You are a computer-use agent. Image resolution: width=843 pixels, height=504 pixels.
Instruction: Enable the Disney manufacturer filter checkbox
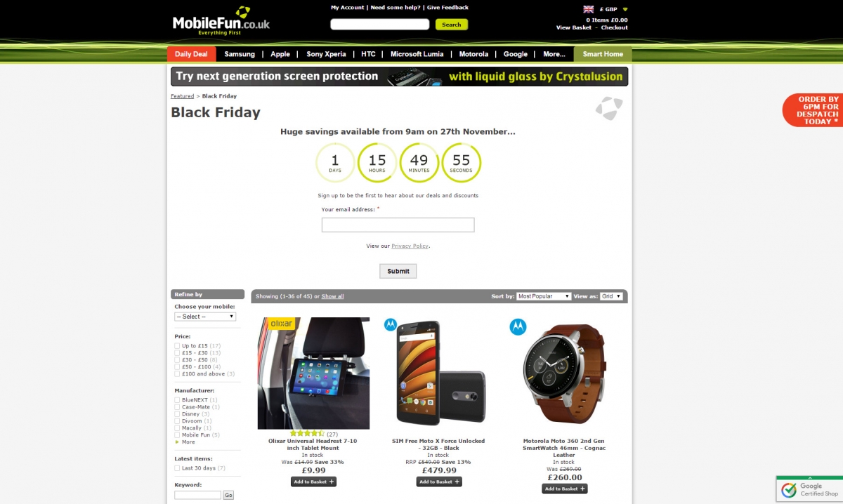pyautogui.click(x=177, y=414)
